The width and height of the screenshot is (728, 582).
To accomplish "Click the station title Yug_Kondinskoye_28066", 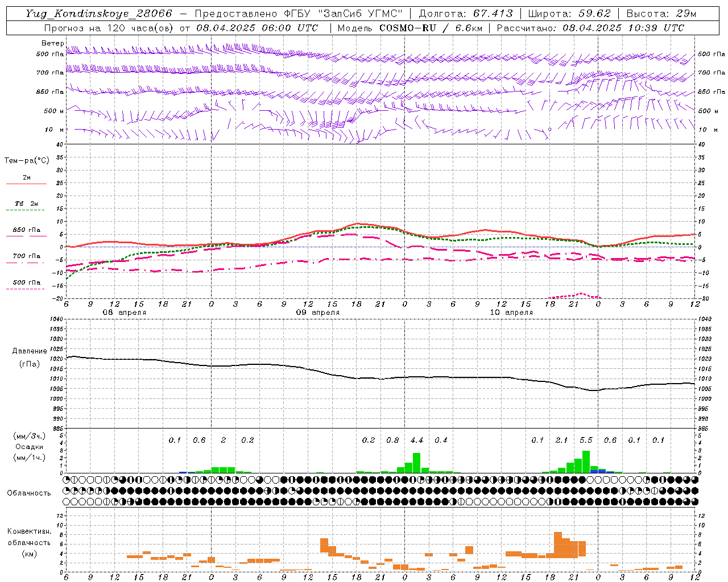I will [98, 13].
